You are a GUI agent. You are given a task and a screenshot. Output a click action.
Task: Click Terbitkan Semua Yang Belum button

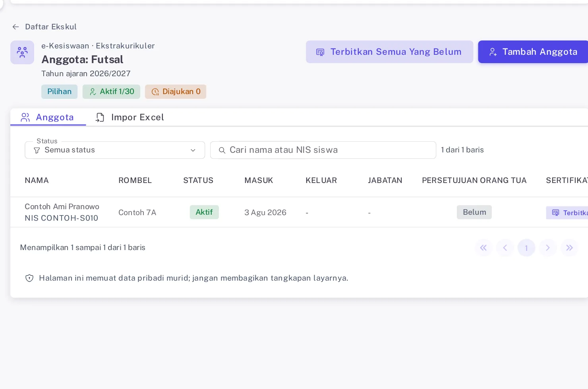(x=389, y=52)
